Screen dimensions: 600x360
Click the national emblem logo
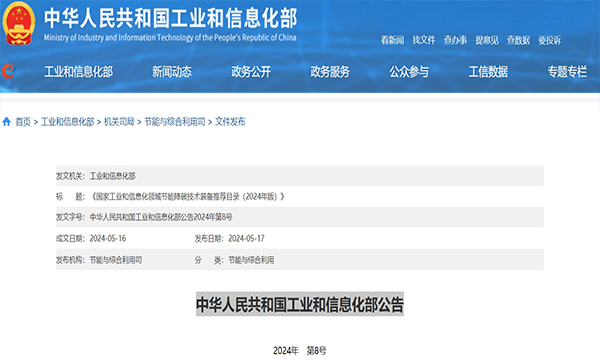coord(18,24)
